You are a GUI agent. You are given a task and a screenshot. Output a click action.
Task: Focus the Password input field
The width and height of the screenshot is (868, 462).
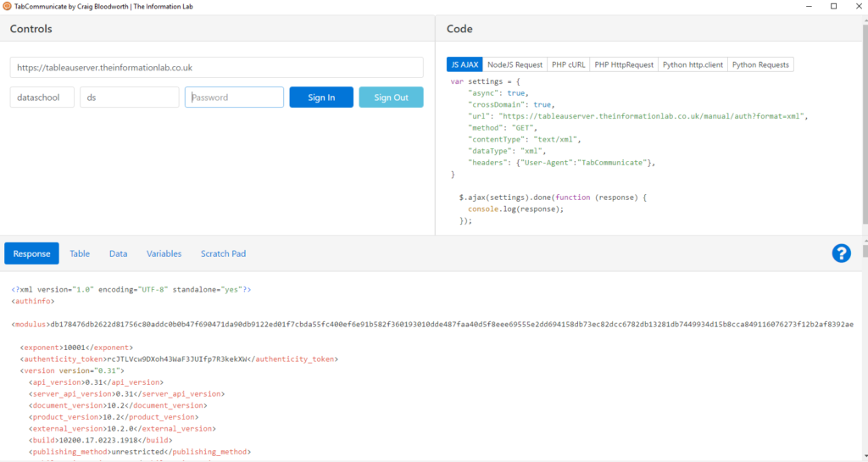234,97
